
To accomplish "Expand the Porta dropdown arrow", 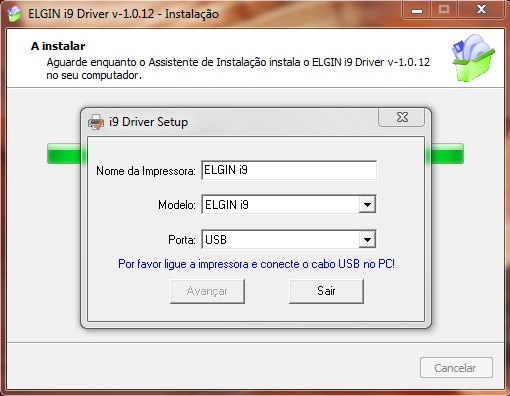I will point(367,240).
